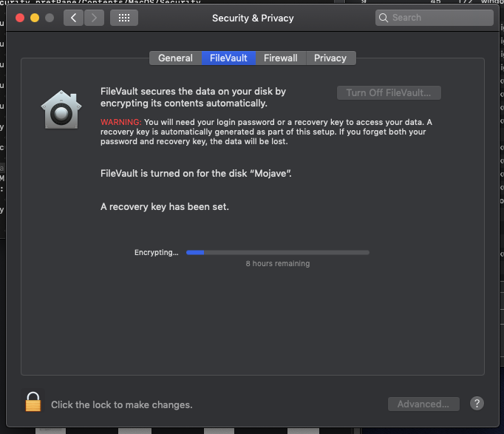Click the lock icon to make changes
504x434 pixels.
pyautogui.click(x=33, y=401)
